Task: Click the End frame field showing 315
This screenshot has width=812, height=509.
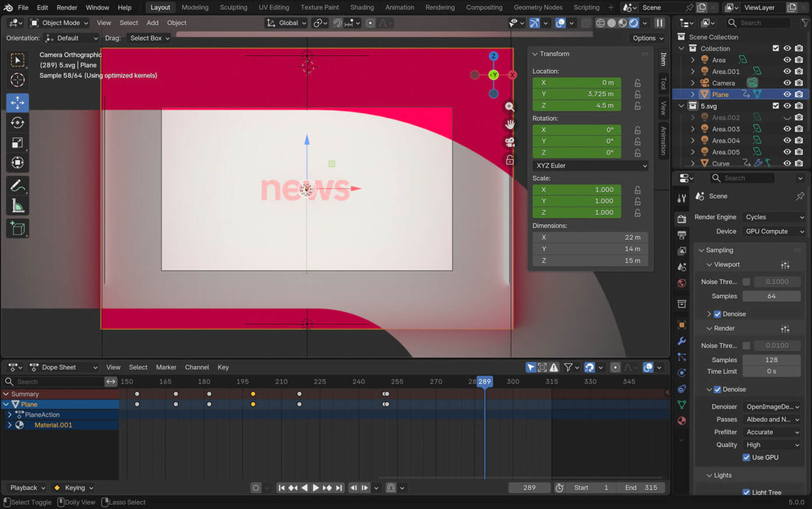Action: tap(641, 488)
